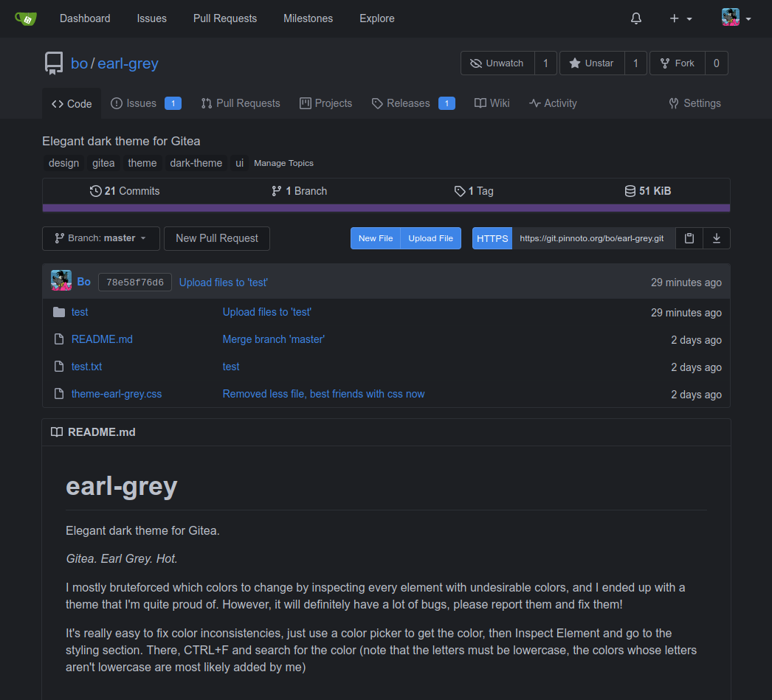Click the New File button
This screenshot has height=700, width=772.
pos(376,238)
